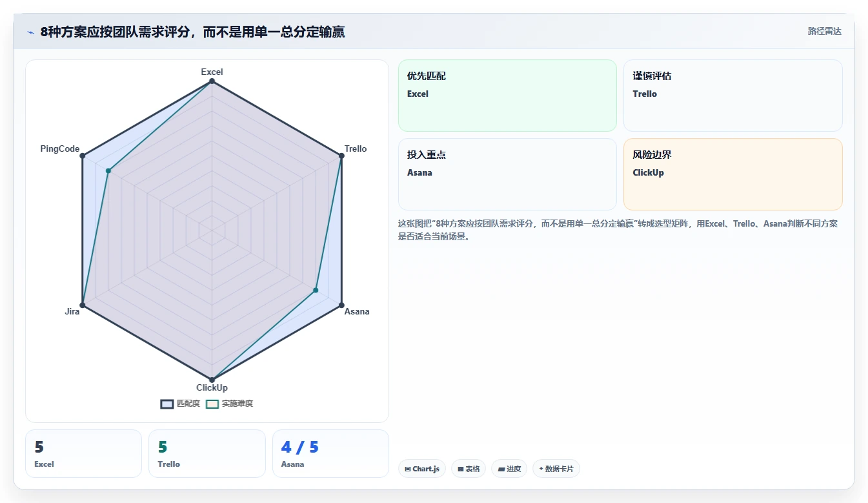The height and width of the screenshot is (503, 868).
Task: Toggle the 匹配度 legend series
Action: point(180,404)
